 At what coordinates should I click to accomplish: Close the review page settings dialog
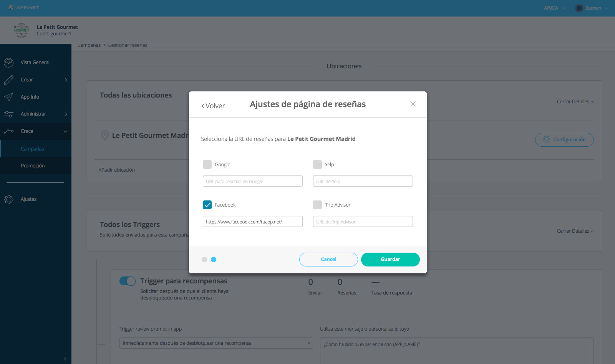click(x=413, y=104)
